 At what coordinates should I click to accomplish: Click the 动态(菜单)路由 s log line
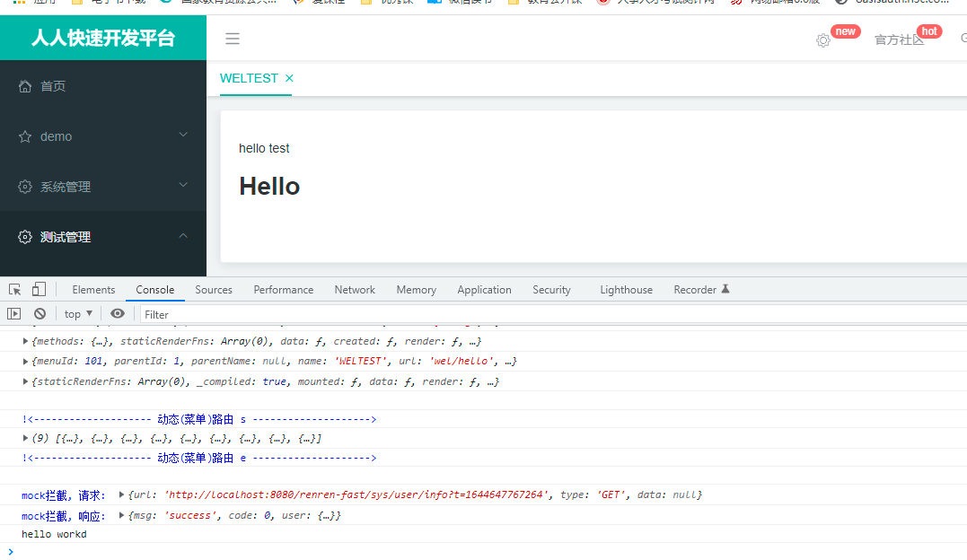pyautogui.click(x=198, y=419)
